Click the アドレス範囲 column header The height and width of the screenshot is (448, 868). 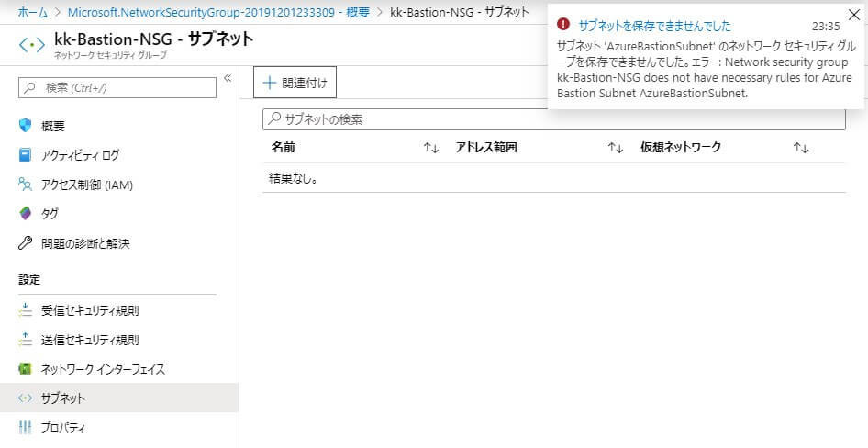486,147
